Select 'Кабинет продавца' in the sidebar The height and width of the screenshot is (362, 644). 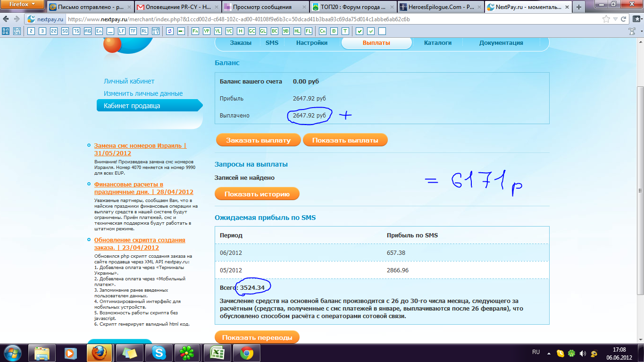coord(150,106)
